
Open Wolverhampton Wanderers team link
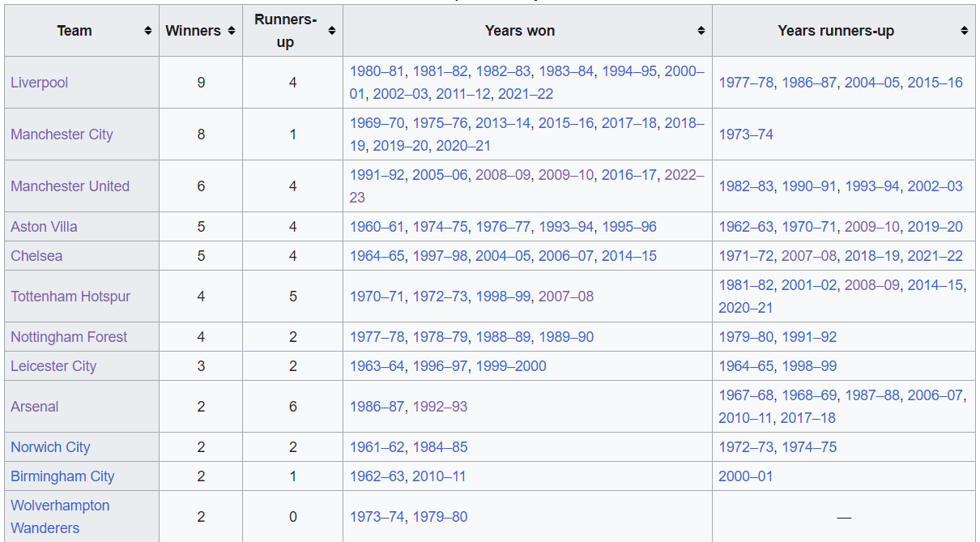[x=60, y=517]
